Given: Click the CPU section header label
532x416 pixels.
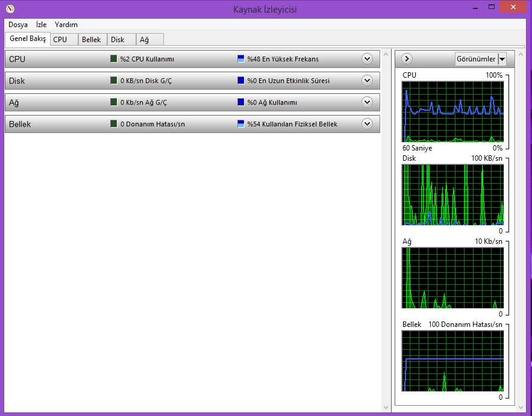Looking at the screenshot, I should click(x=17, y=59).
